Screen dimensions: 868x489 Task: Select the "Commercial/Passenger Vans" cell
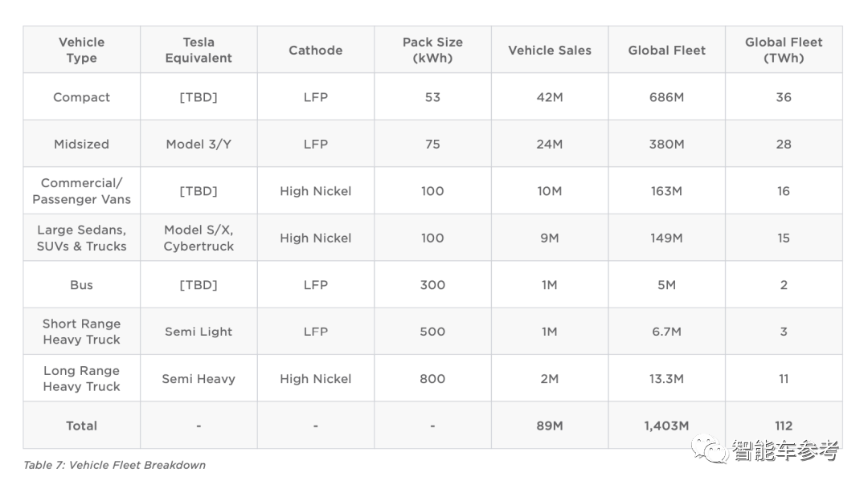(81, 191)
